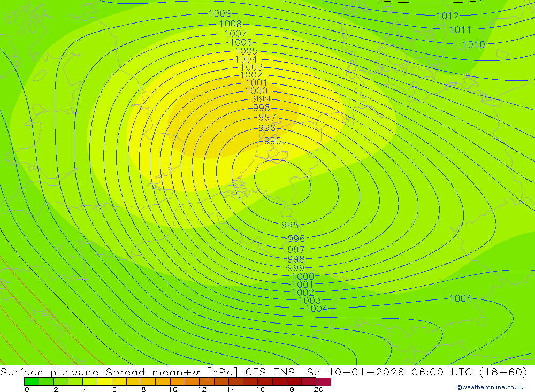Select the 1010 isobar label
This screenshot has height=392, width=535.
473,45
